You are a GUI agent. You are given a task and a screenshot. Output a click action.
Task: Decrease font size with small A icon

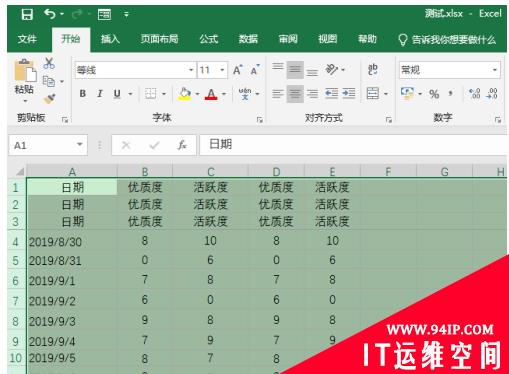tap(255, 70)
